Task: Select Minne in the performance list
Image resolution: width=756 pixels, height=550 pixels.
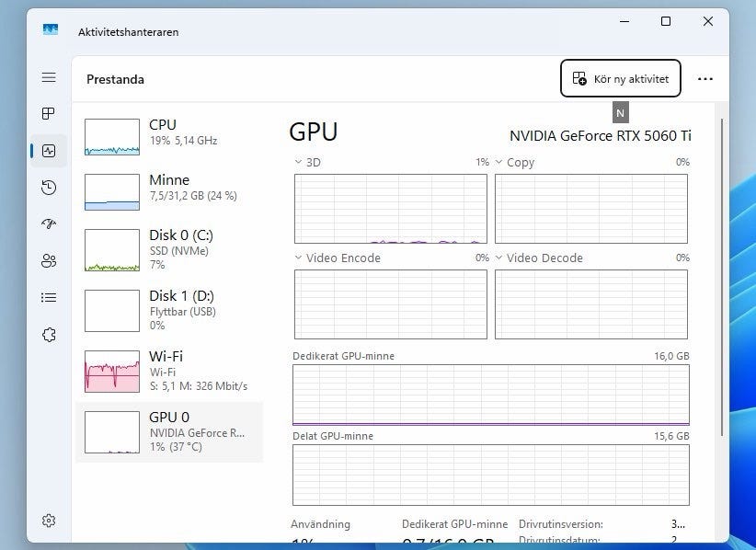Action: pyautogui.click(x=169, y=192)
